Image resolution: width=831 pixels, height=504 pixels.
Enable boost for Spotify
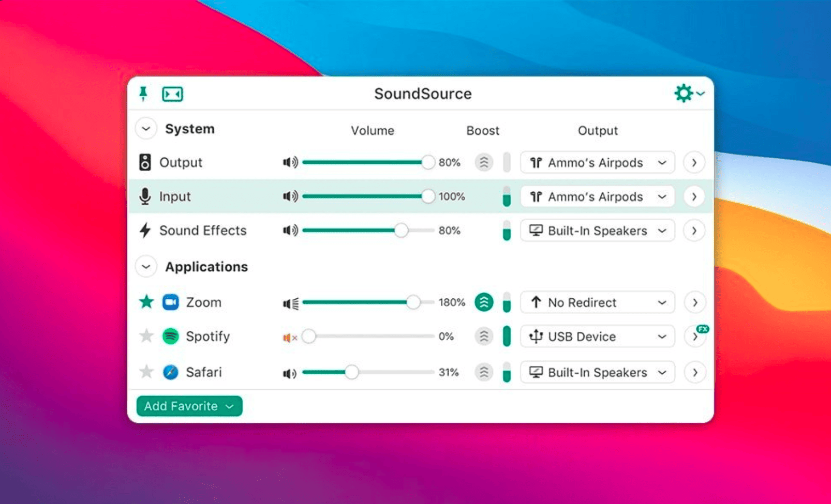[484, 337]
